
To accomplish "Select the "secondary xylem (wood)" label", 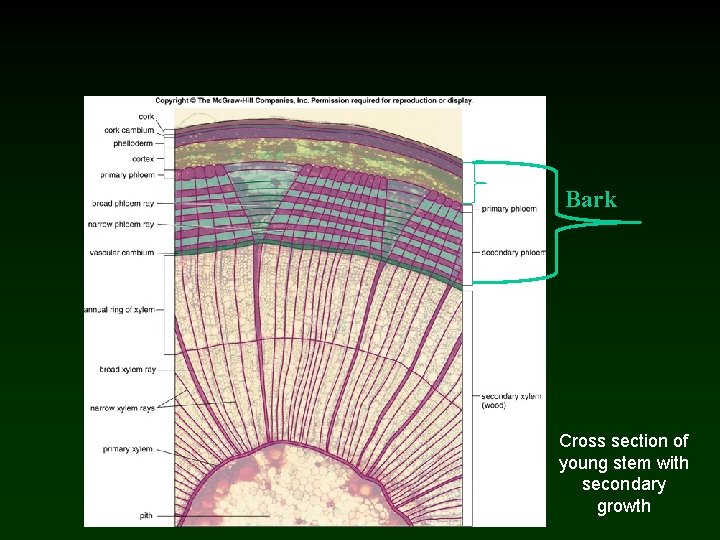I will [511, 400].
